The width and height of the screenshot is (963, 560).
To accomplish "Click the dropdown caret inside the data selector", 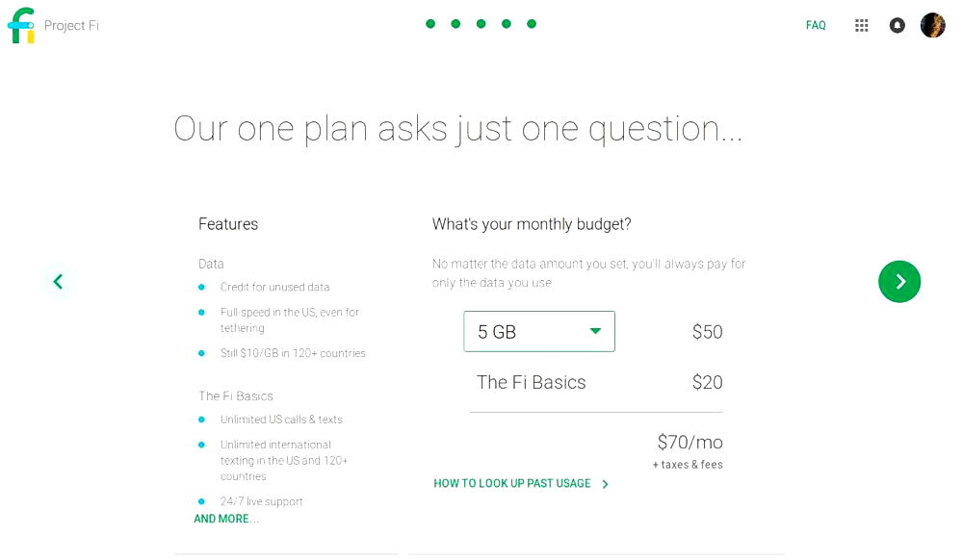I will pos(596,331).
